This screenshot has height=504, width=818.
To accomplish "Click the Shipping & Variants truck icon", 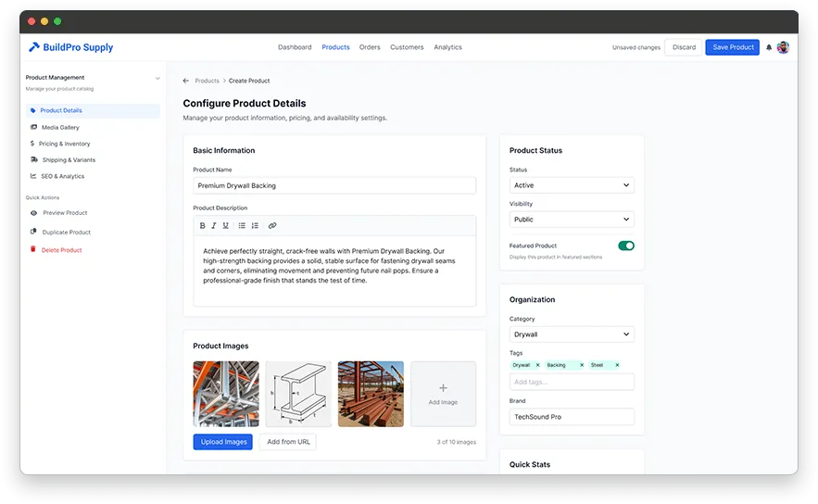I will (x=34, y=159).
